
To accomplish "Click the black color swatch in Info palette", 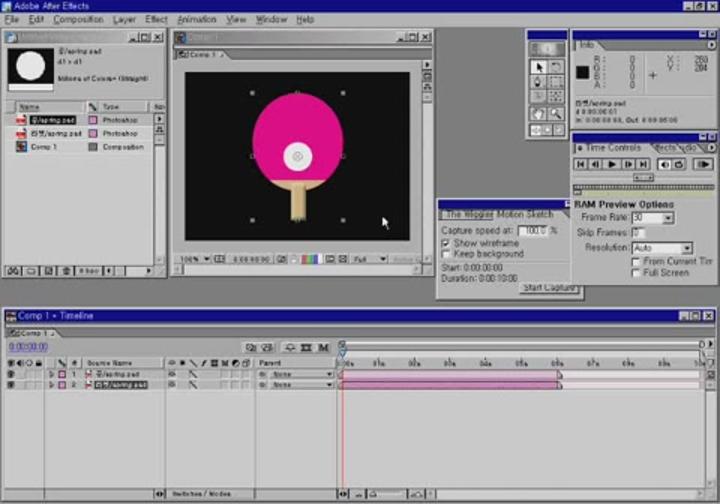I will [x=582, y=72].
